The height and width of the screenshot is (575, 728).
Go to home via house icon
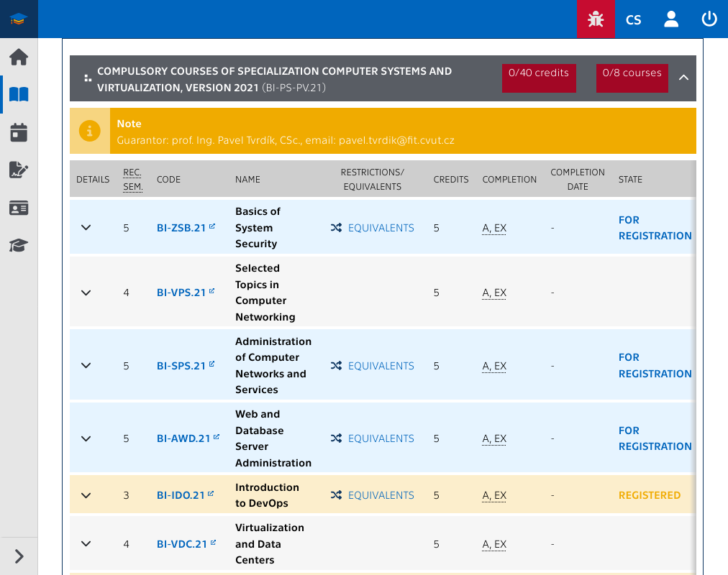[x=19, y=57]
